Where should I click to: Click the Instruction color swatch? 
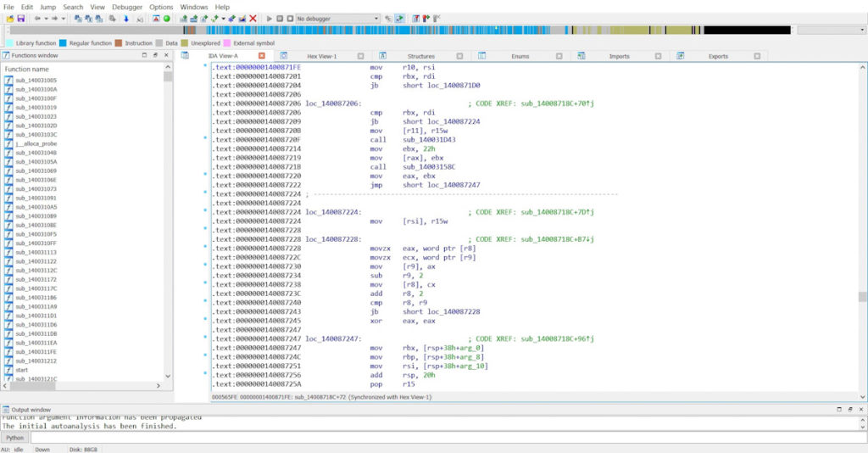click(119, 42)
